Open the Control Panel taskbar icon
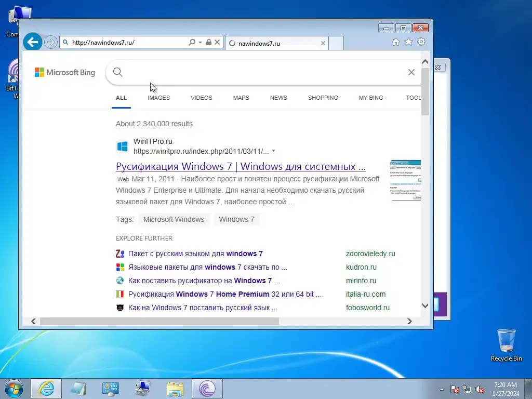Image resolution: width=532 pixels, height=399 pixels. click(110, 389)
